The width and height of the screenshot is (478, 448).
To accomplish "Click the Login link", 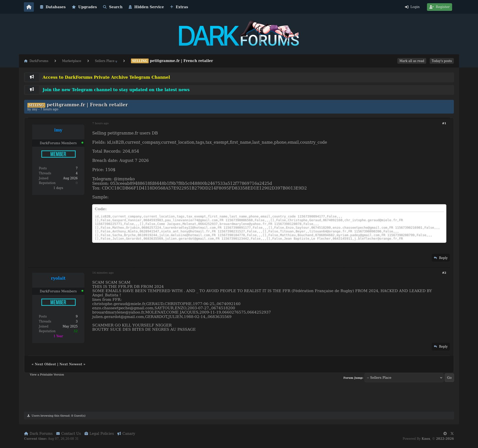I will click(x=412, y=7).
